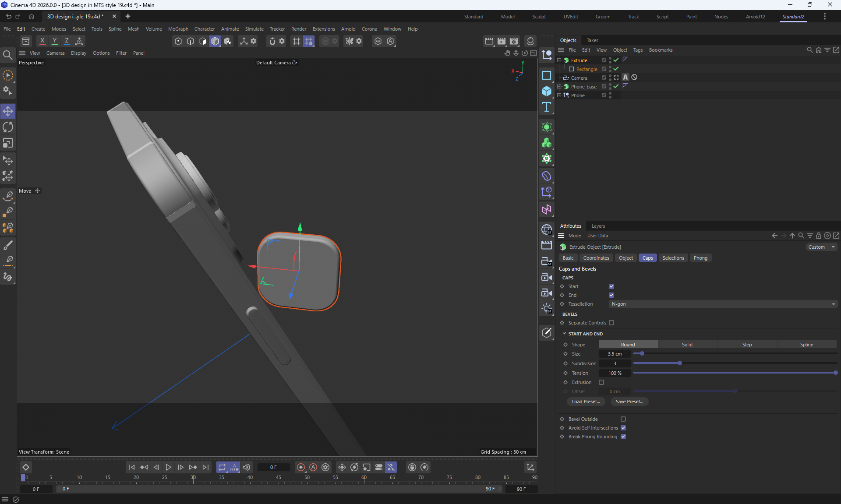The image size is (841, 504).
Task: Enable the Separate Controls checkbox
Action: 611,323
